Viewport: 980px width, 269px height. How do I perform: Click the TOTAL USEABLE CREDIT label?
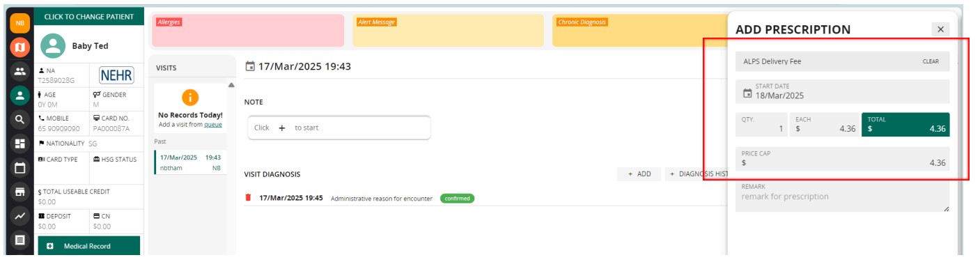click(x=74, y=192)
